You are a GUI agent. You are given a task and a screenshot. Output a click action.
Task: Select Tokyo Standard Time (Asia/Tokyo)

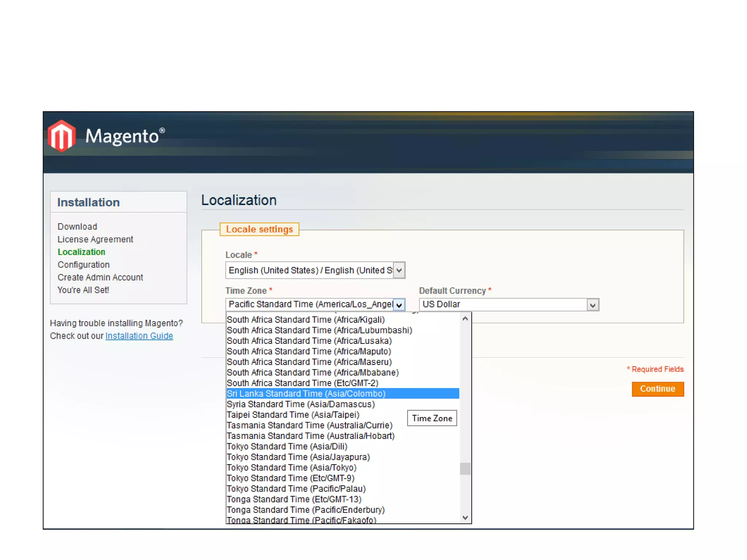coord(291,468)
